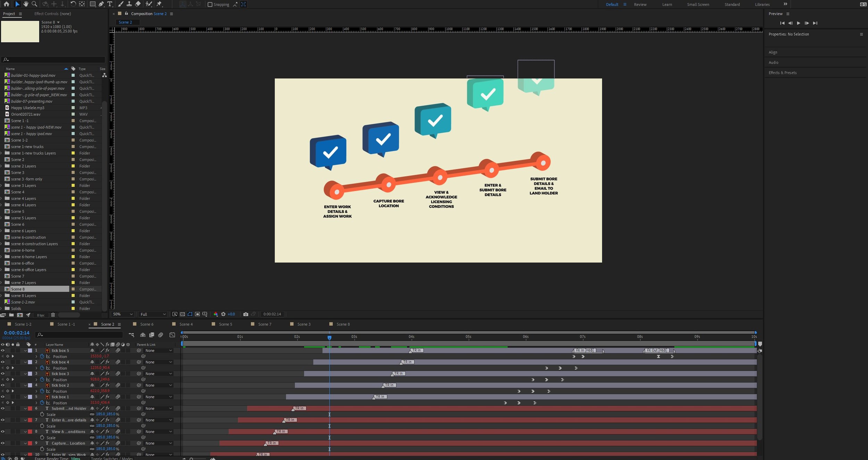Select the Hand tool
868x460 pixels.
(26, 4)
